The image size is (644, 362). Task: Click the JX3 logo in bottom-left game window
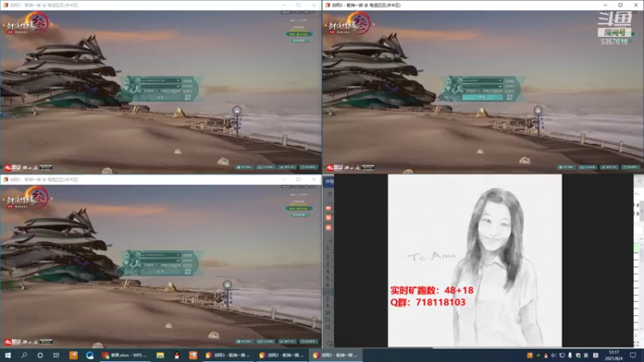28,198
